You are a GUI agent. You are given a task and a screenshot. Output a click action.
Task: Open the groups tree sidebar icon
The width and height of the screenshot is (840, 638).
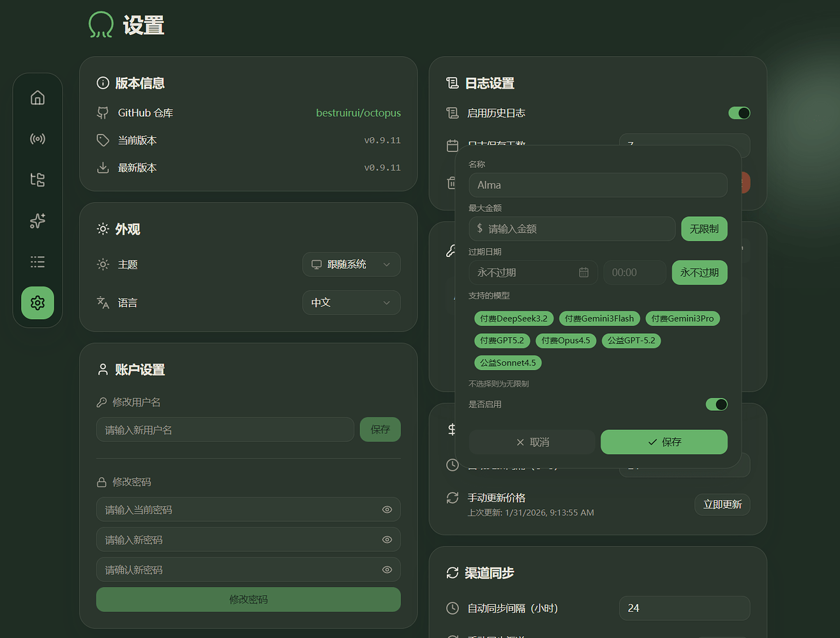coord(38,179)
